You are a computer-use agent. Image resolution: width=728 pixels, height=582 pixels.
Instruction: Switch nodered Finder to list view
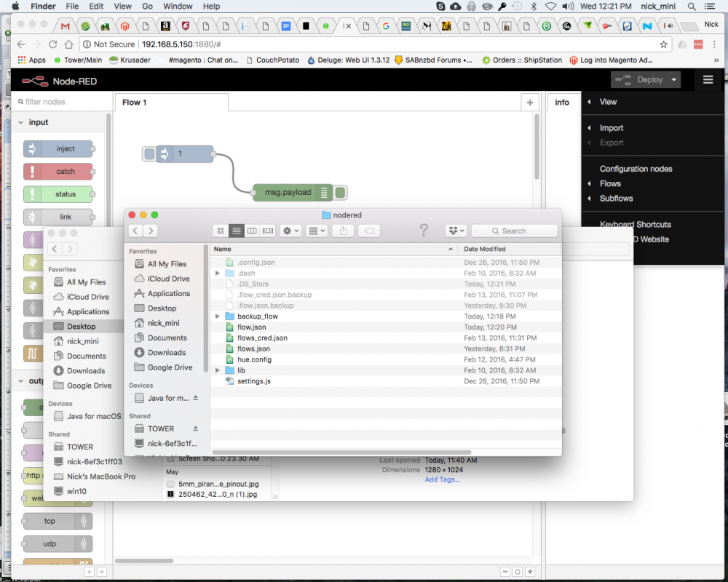click(237, 231)
